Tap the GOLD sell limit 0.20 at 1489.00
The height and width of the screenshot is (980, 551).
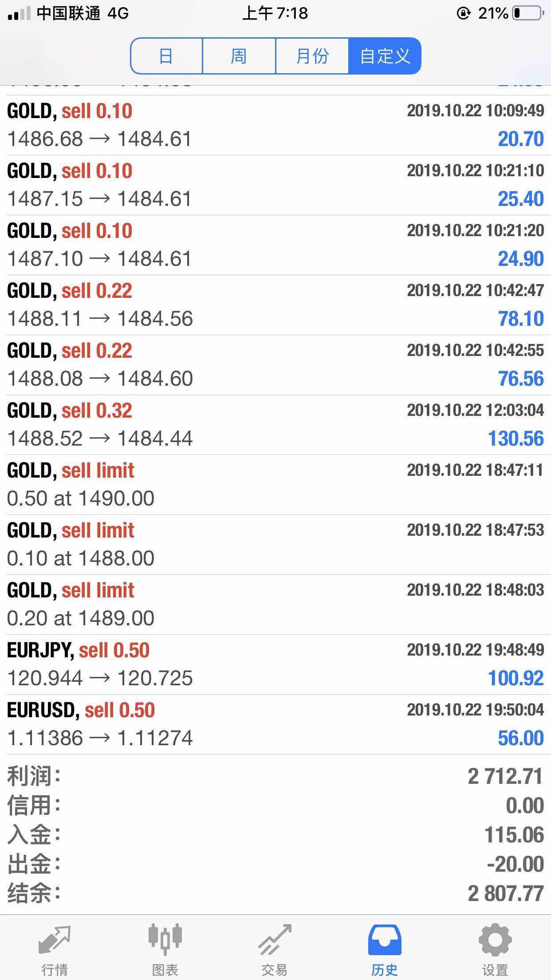(x=275, y=605)
